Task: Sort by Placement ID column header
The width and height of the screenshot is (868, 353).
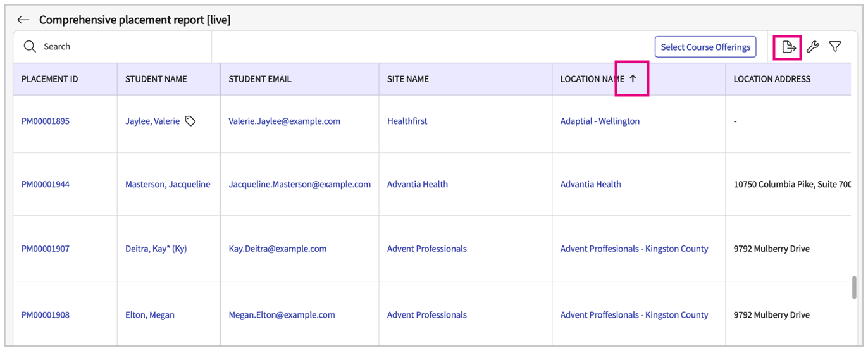Action: click(50, 79)
